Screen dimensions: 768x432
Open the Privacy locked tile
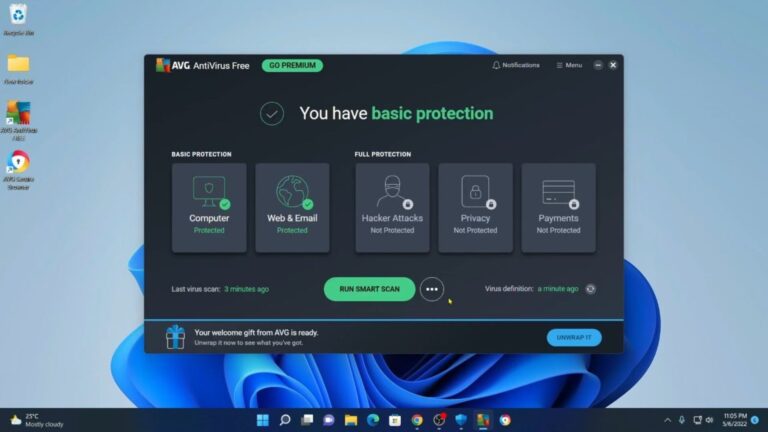click(x=475, y=208)
